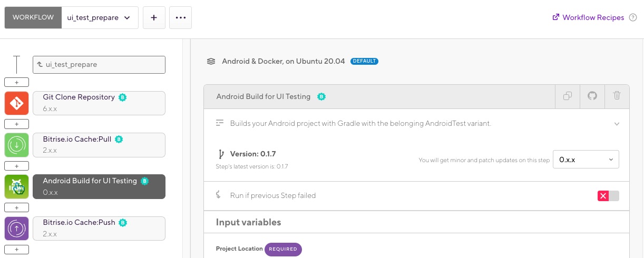Click the Android Build for UI Testing icon
The height and width of the screenshot is (258, 644).
pos(16,186)
